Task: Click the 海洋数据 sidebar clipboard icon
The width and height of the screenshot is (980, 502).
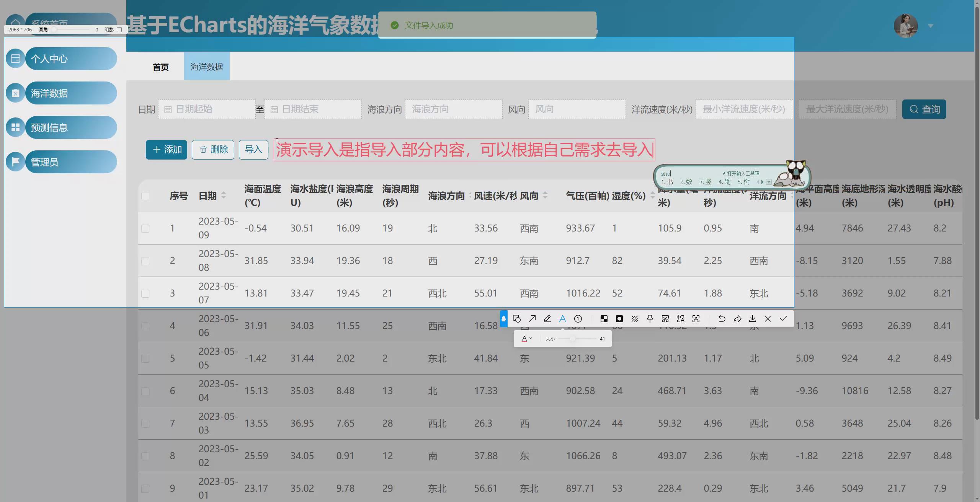Action: [x=16, y=93]
